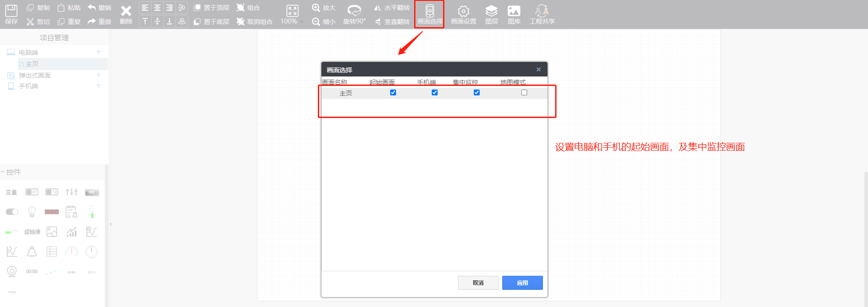Click the align bottom icon
868x307 pixels.
pos(170,21)
